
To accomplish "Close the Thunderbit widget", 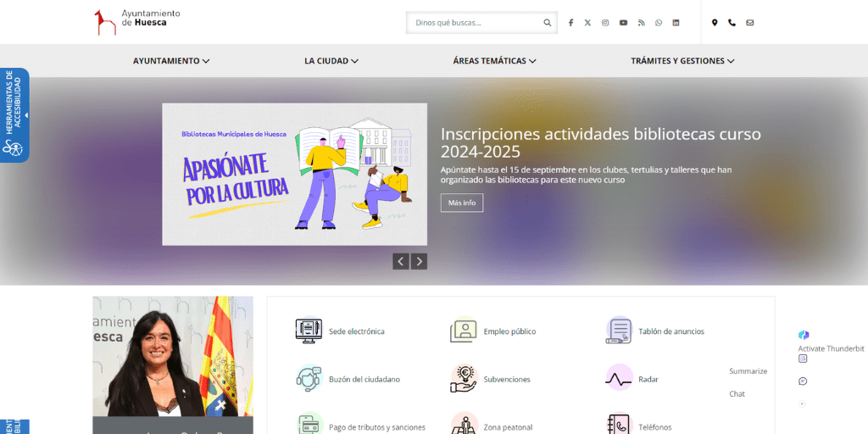I will pos(802,403).
